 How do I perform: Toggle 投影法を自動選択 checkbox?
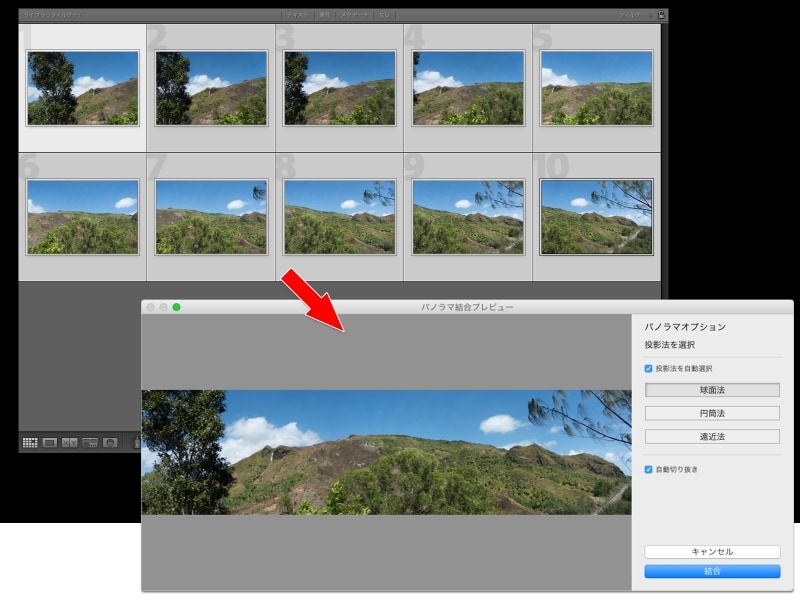pos(649,369)
